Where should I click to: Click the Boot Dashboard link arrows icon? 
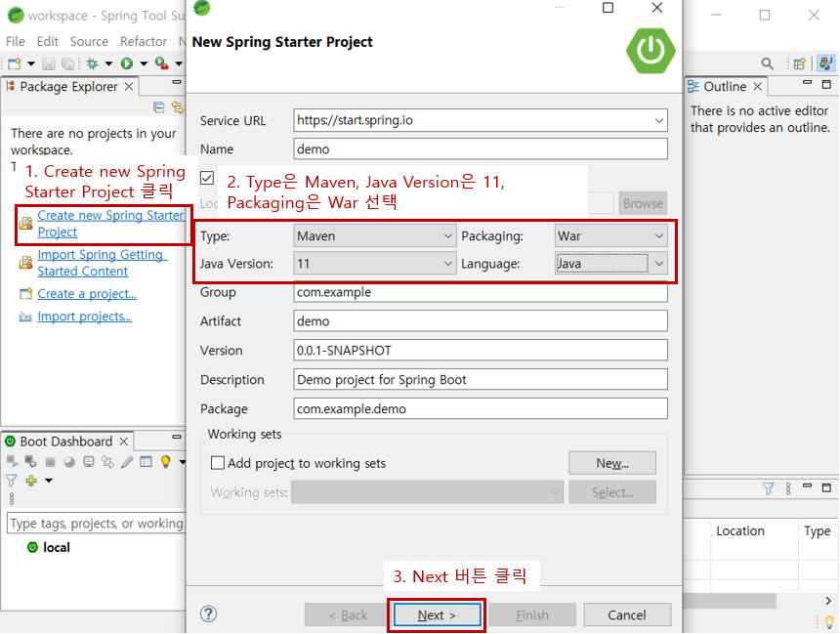107,461
